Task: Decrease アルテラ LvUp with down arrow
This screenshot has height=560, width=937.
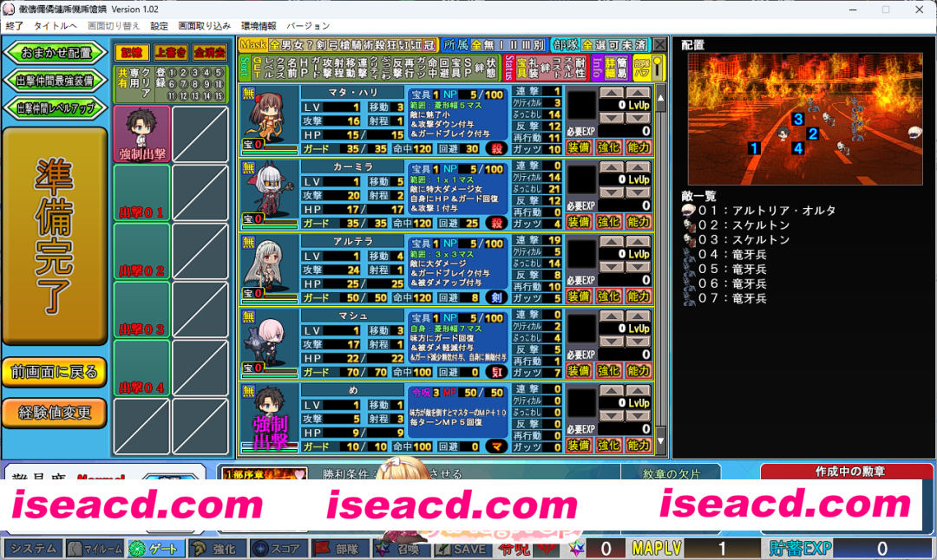Action: 639,266
